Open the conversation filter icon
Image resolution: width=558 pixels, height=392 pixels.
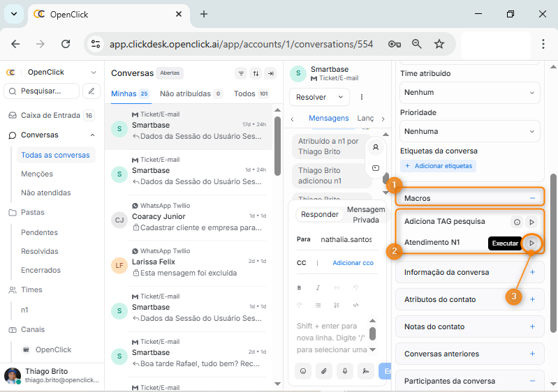pos(241,73)
